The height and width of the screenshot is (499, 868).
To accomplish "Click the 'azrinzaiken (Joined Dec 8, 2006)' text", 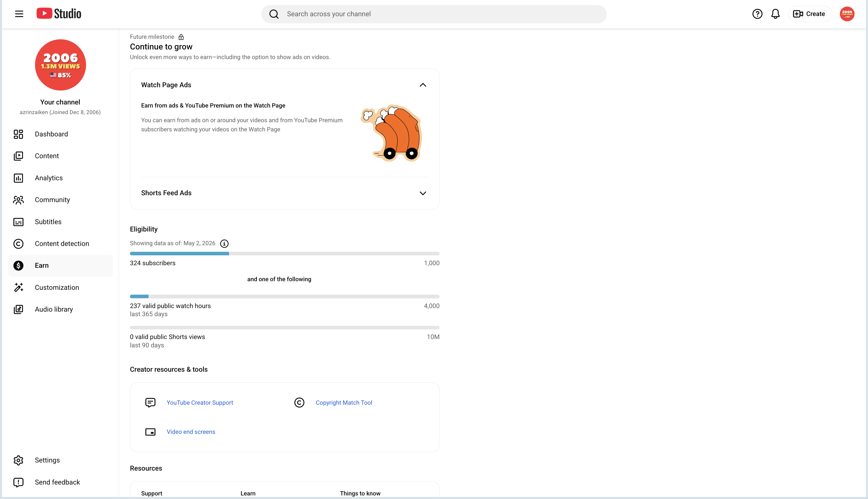I will (x=60, y=112).
